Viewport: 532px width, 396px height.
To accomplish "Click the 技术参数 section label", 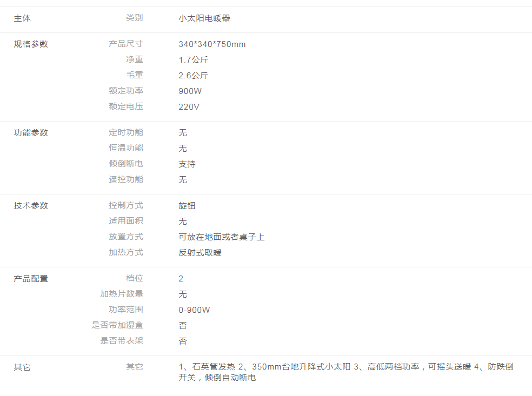I will [30, 205].
